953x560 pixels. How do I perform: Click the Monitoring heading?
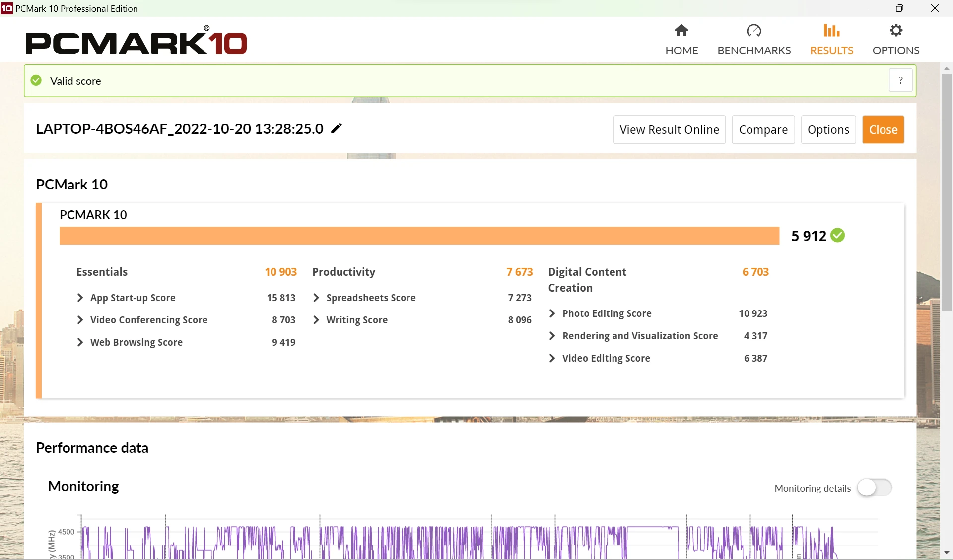(x=83, y=486)
